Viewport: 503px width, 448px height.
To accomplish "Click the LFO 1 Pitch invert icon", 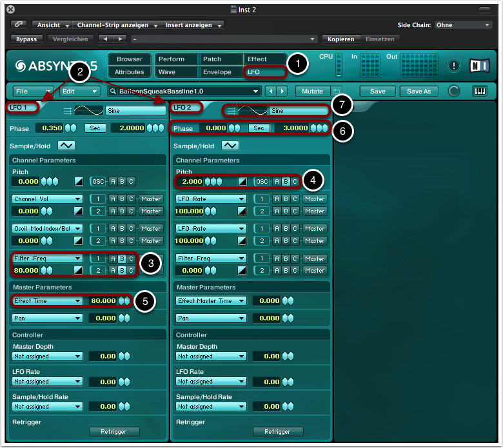I will point(79,182).
